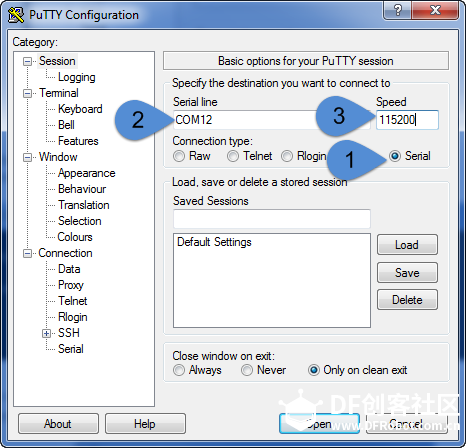Open the Connection category
The height and width of the screenshot is (448, 466).
point(65,253)
